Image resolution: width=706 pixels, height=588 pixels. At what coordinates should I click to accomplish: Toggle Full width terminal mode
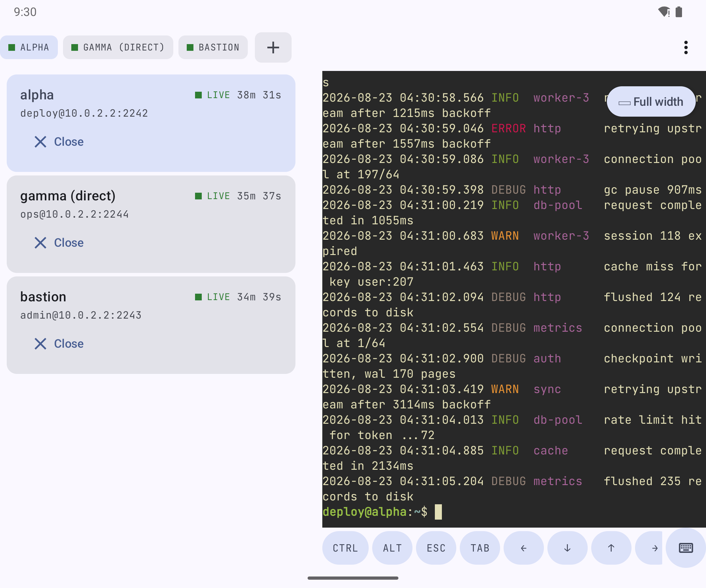[651, 102]
